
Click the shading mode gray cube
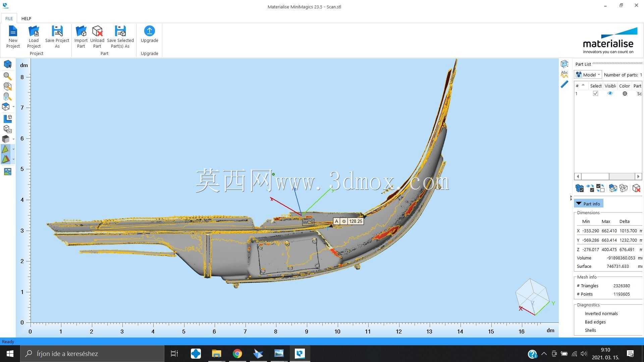point(6,139)
